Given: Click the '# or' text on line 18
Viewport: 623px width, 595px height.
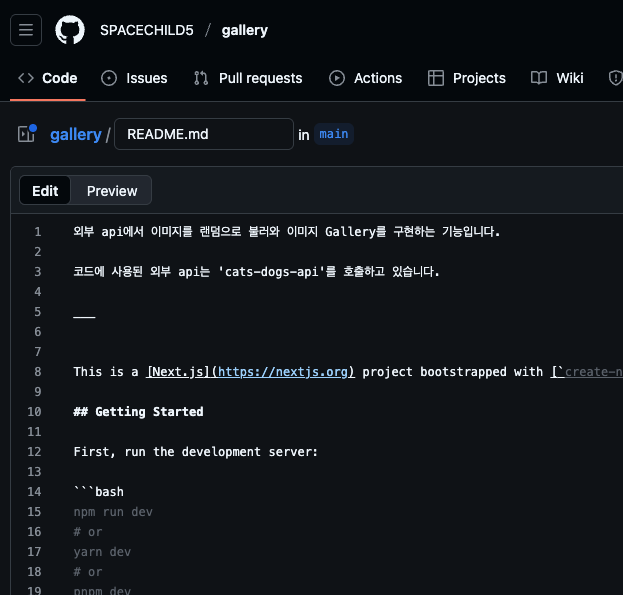Looking at the screenshot, I should coord(88,572).
